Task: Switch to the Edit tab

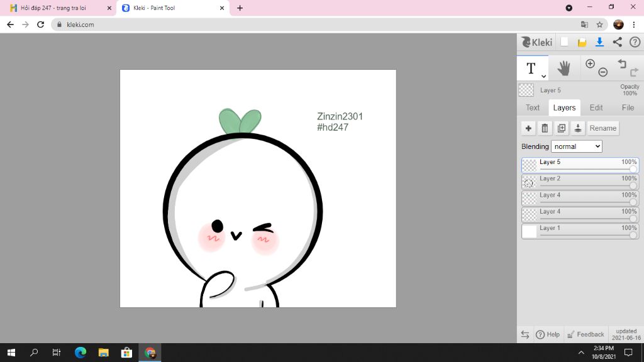Action: coord(596,107)
